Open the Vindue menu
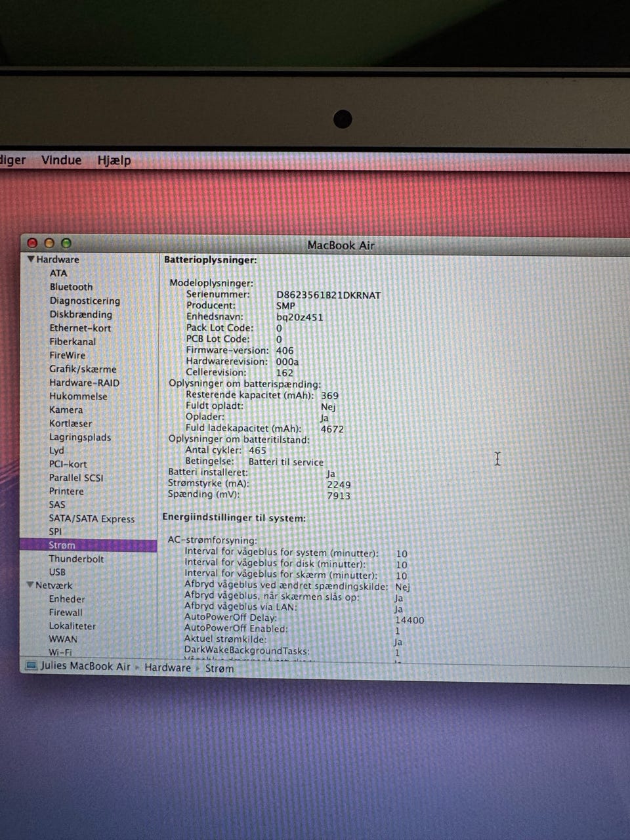 61,160
